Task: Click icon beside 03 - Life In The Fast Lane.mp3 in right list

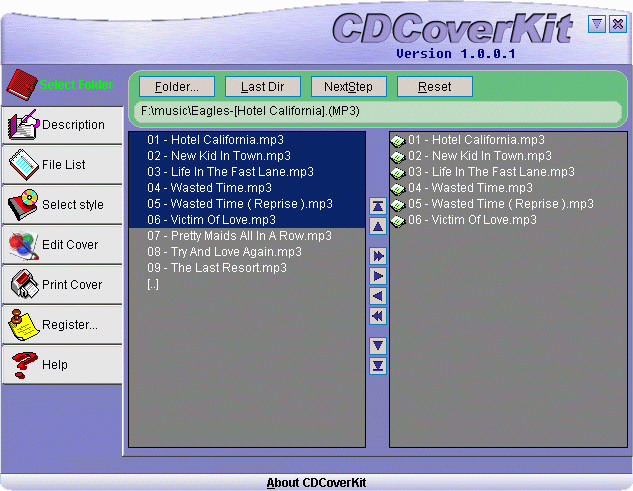Action: pyautogui.click(x=398, y=172)
